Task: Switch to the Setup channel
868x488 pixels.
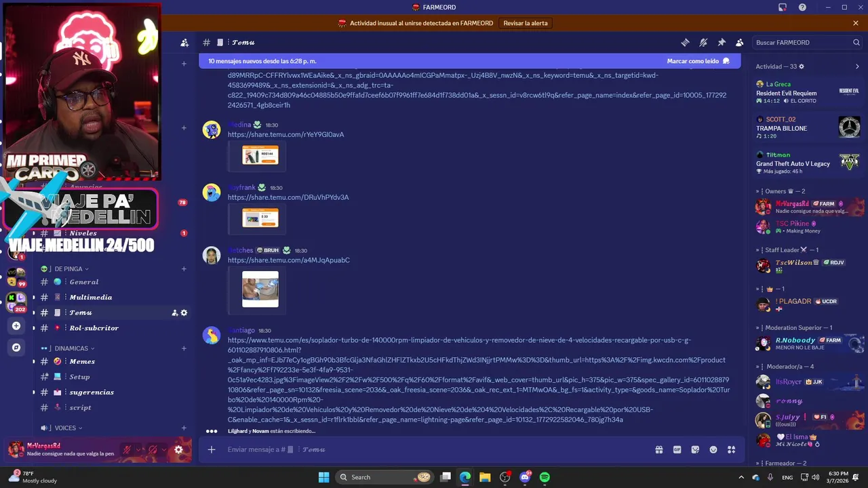Action: [113, 377]
